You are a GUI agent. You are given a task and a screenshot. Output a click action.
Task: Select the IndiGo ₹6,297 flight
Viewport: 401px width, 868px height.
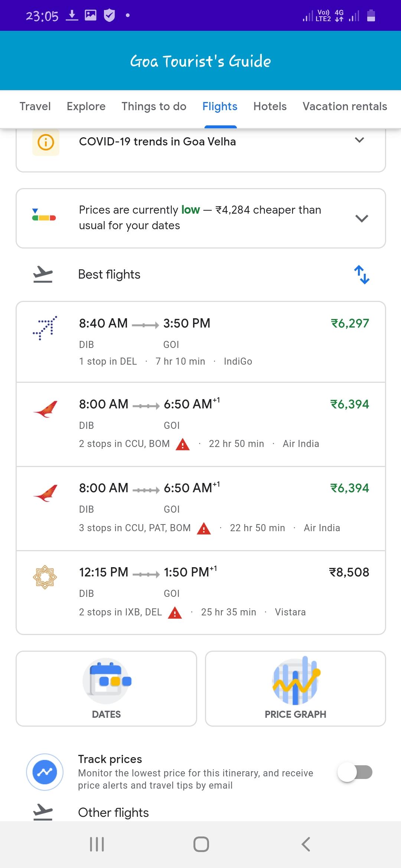[x=201, y=342]
